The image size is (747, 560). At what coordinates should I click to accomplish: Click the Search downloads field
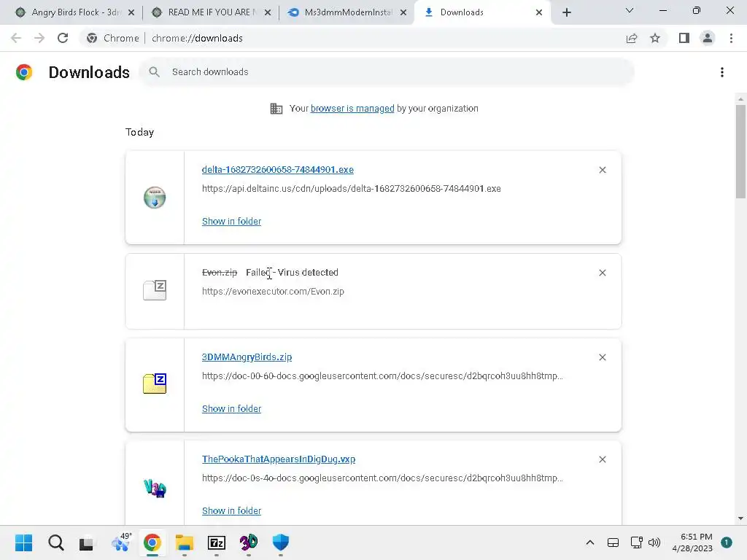387,72
